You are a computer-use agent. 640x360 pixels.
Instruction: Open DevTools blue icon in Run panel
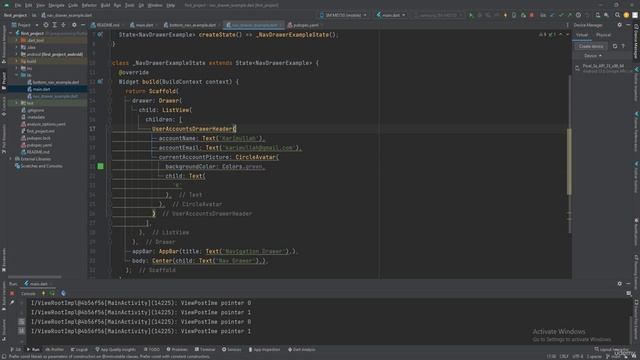click(x=63, y=293)
